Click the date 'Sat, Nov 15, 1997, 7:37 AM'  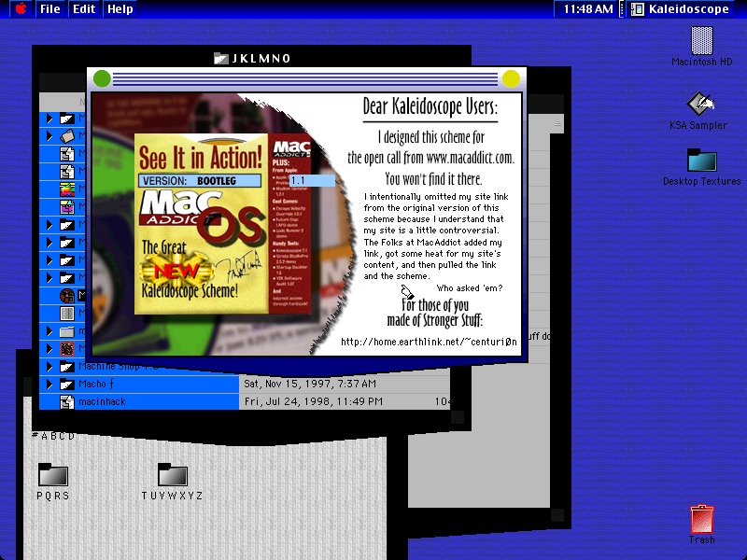coord(310,384)
